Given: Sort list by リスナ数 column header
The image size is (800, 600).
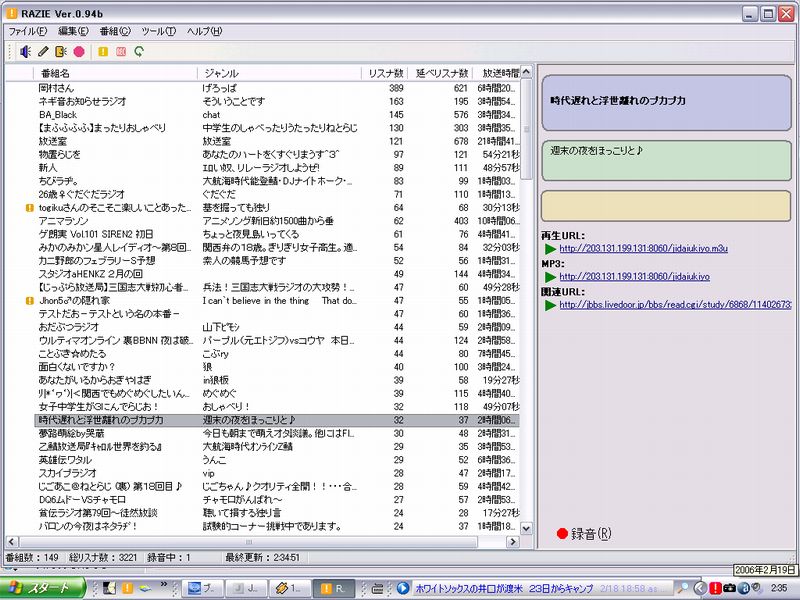Looking at the screenshot, I should point(385,73).
